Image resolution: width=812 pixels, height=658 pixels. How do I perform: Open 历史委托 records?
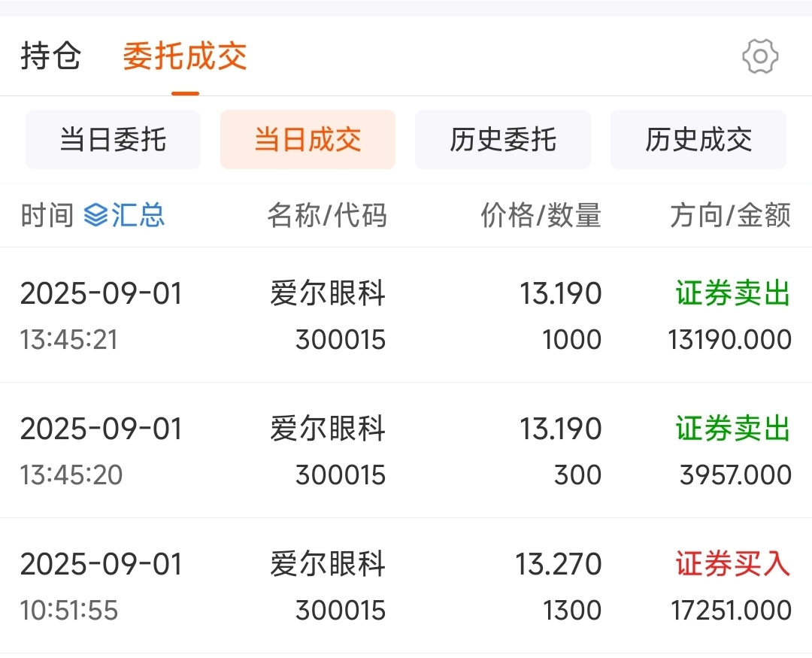[x=503, y=139]
